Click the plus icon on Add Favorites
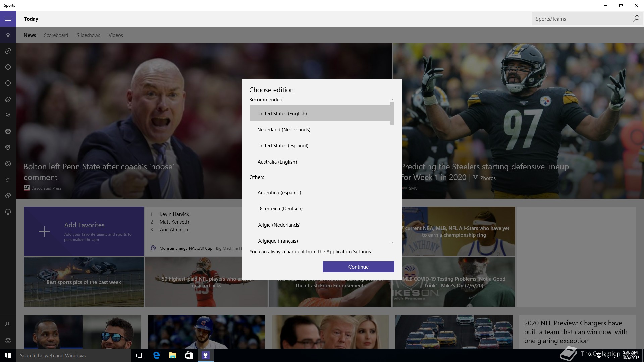The width and height of the screenshot is (644, 362). coord(44,232)
